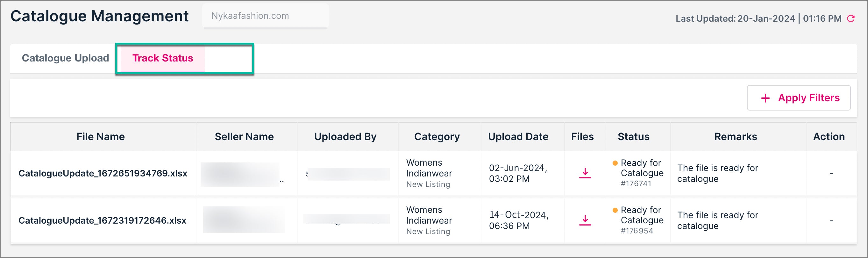
Task: Click Last Updated: 20-Jan-2024 timestamp text
Action: 758,18
